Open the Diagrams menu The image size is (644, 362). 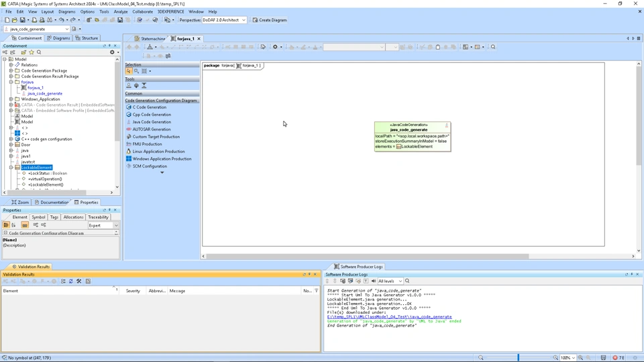pos(67,11)
